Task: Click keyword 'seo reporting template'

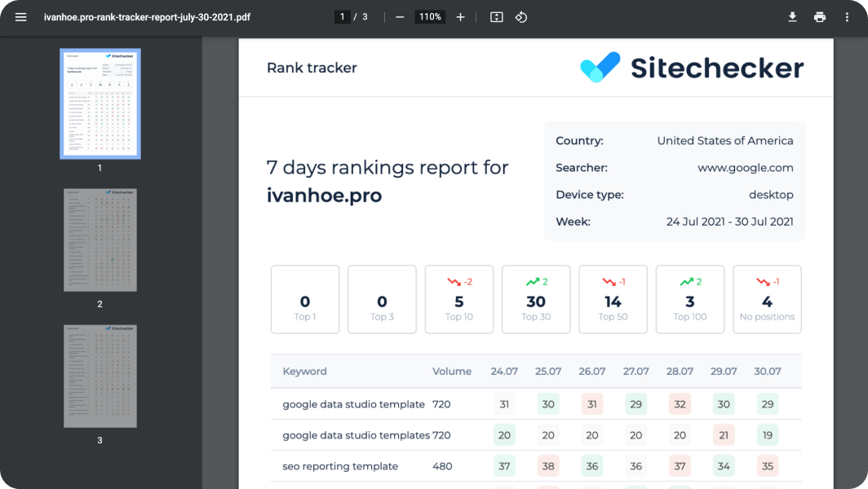Action: 340,466
